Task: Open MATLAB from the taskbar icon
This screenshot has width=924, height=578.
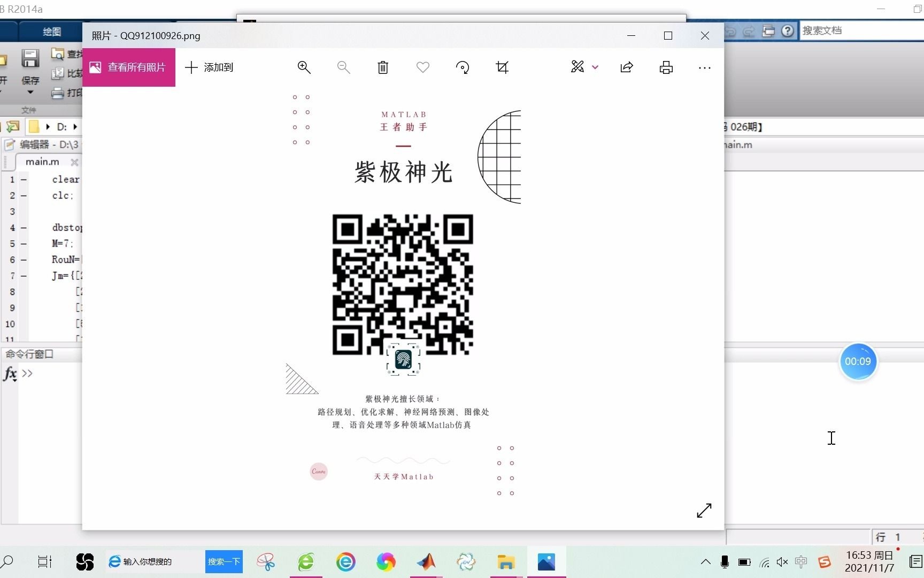Action: [426, 562]
